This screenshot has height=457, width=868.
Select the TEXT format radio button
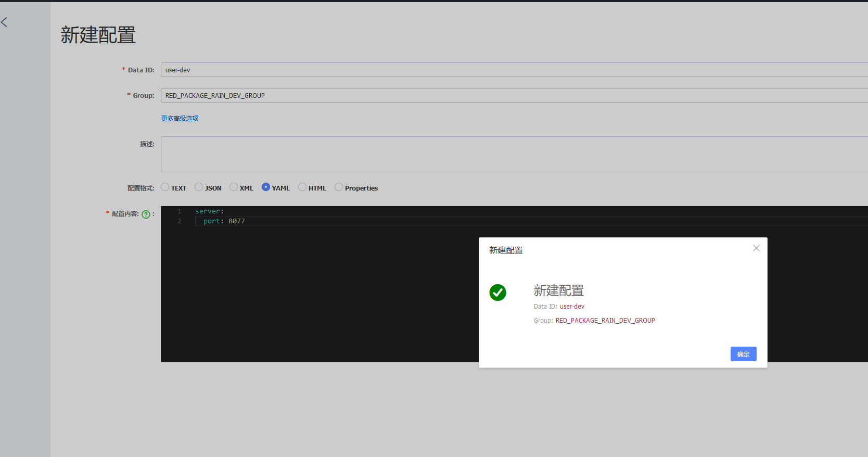[165, 187]
